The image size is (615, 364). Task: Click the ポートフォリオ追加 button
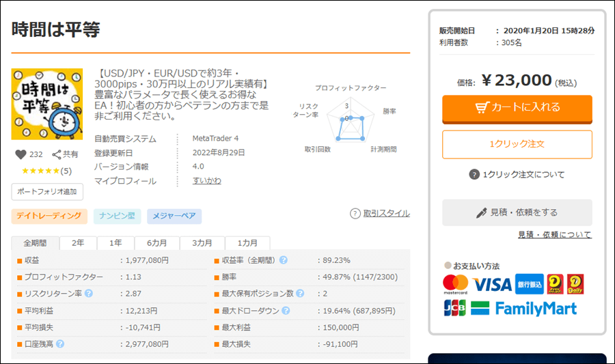[x=47, y=191]
